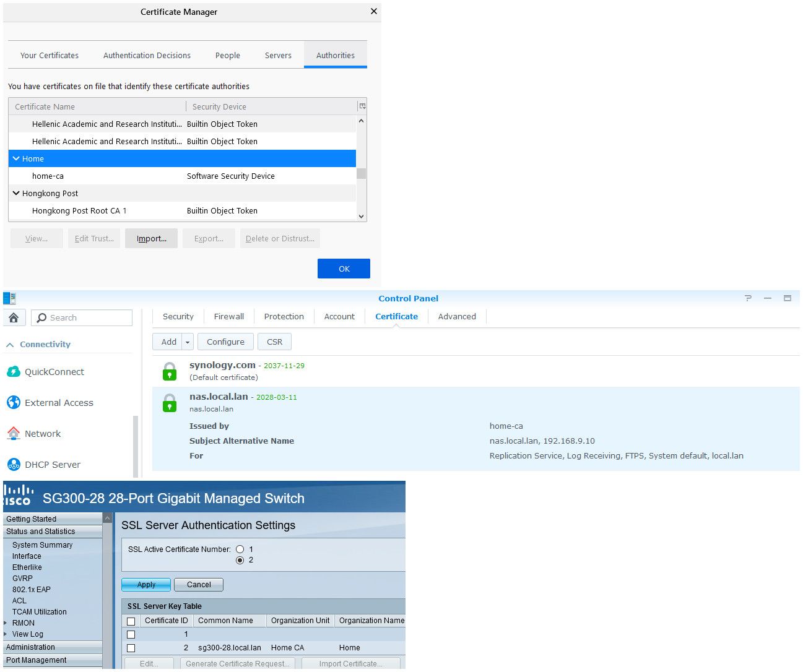Open the Servers tab
Screen dimensions: 803x672
point(278,55)
